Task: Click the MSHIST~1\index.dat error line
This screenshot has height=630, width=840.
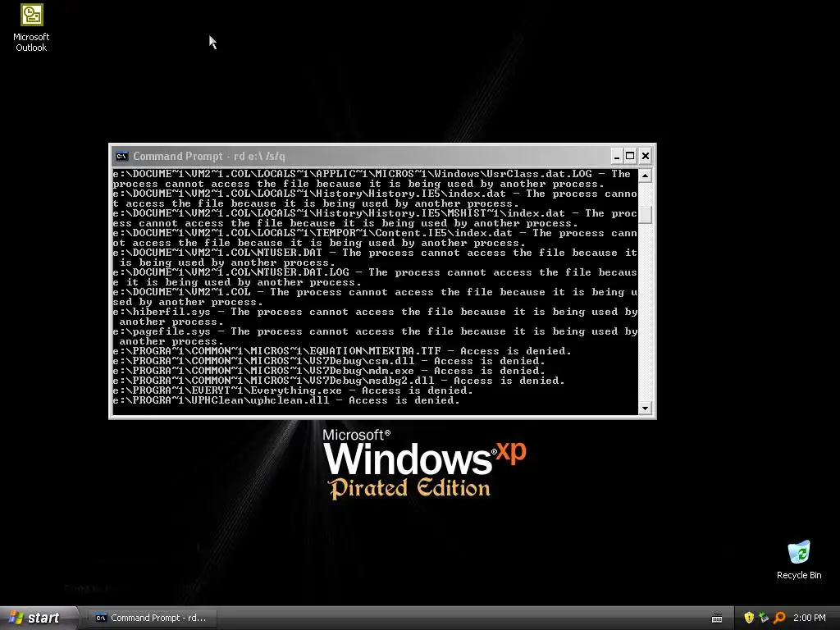Action: tap(375, 218)
